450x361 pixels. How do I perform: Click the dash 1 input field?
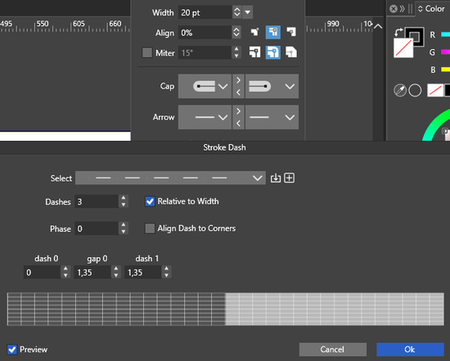click(x=143, y=272)
